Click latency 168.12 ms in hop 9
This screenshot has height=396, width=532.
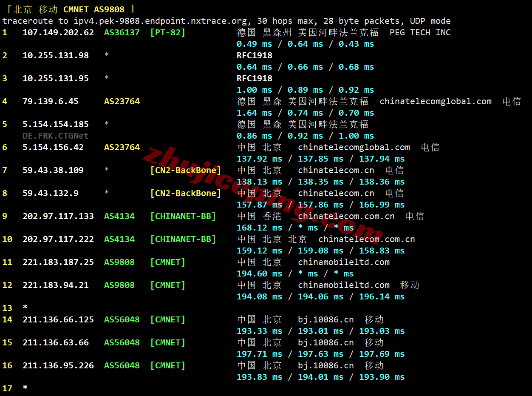tap(259, 228)
